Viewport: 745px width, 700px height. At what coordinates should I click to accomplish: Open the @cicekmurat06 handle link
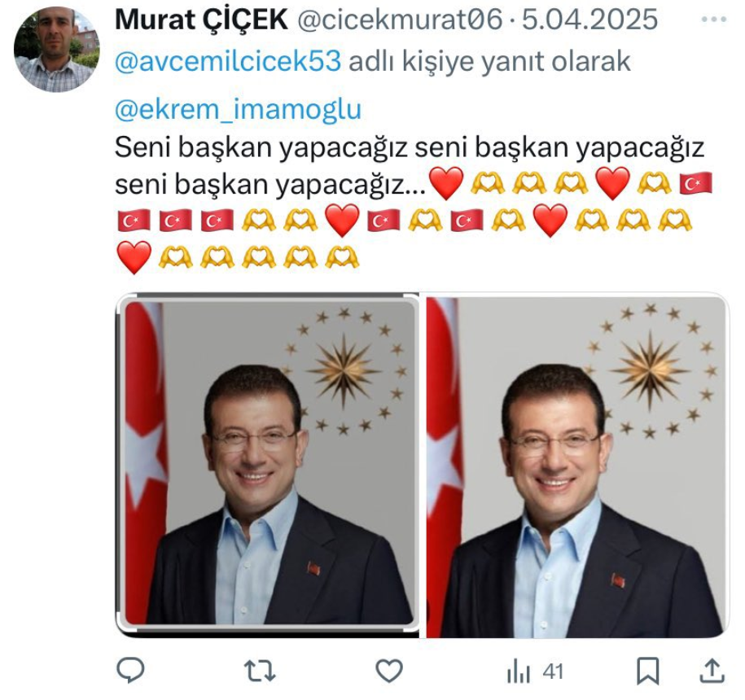point(400,20)
